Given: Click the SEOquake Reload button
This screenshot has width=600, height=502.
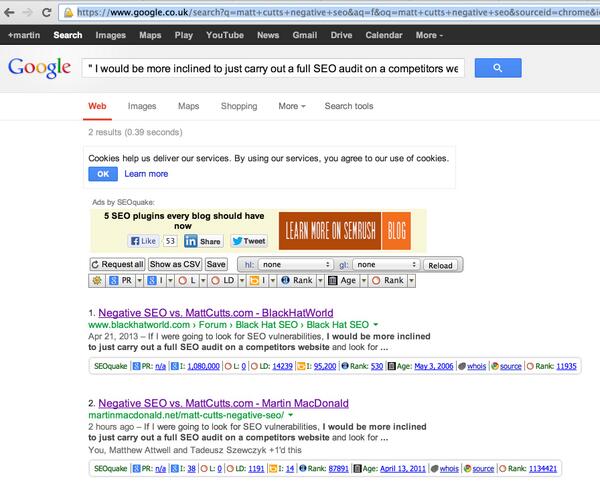Looking at the screenshot, I should click(x=440, y=265).
